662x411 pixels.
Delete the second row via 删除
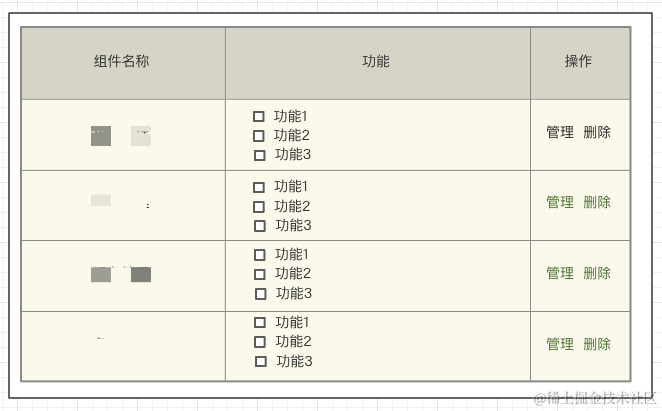tap(597, 202)
